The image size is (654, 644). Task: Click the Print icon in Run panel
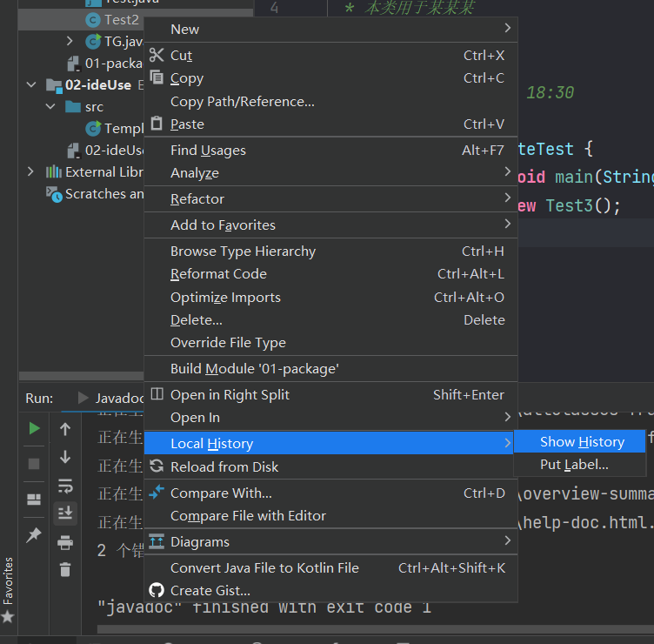point(65,542)
